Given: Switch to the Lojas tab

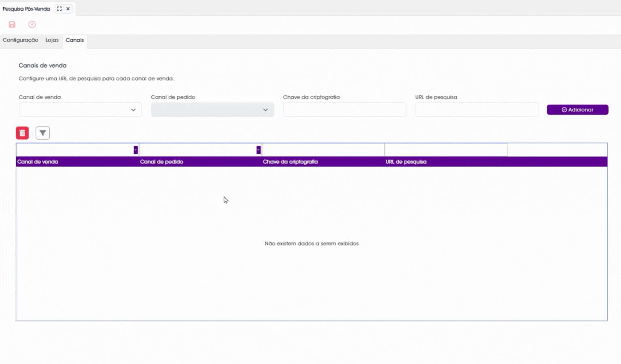Looking at the screenshot, I should [52, 40].
